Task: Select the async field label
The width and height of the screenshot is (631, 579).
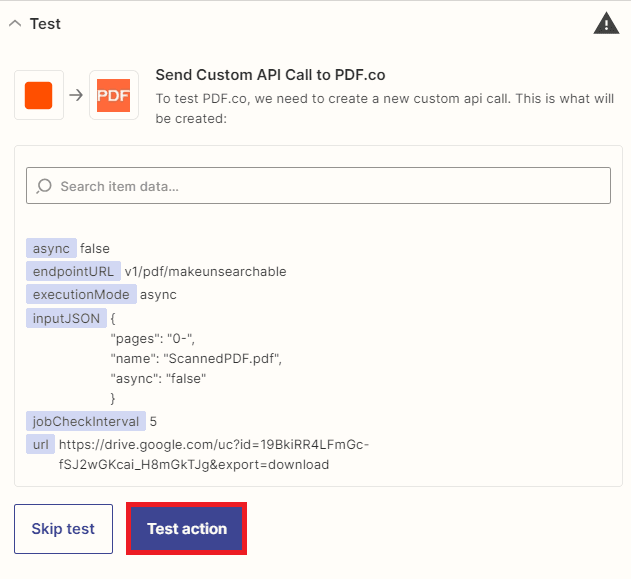Action: 51,248
